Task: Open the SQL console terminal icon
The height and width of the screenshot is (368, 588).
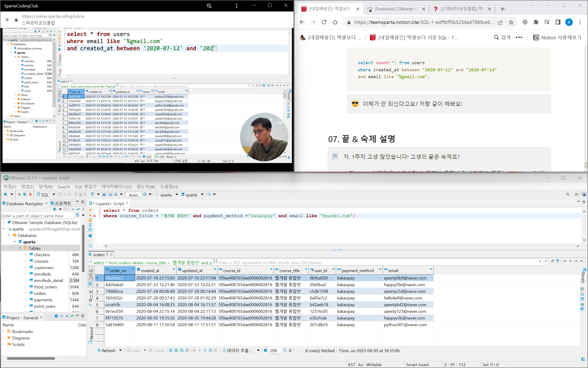Action: (x=90, y=230)
